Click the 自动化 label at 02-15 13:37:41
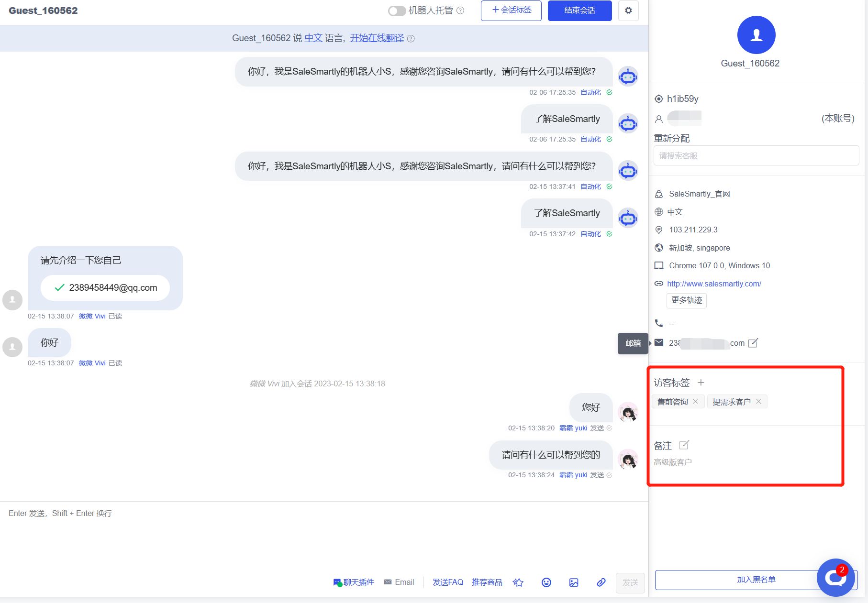Image resolution: width=868 pixels, height=603 pixels. (x=590, y=186)
